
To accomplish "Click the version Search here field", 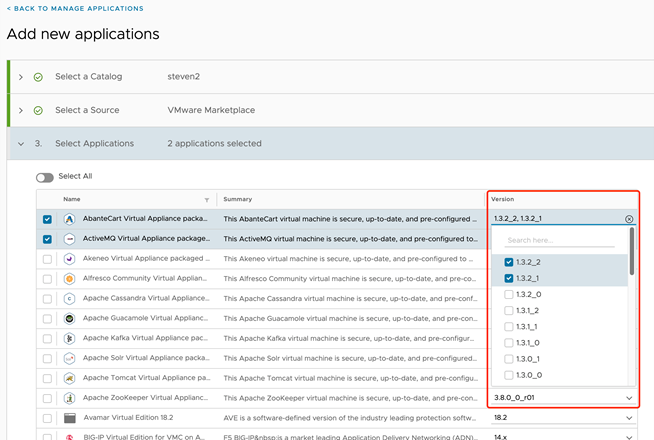I will [x=559, y=241].
